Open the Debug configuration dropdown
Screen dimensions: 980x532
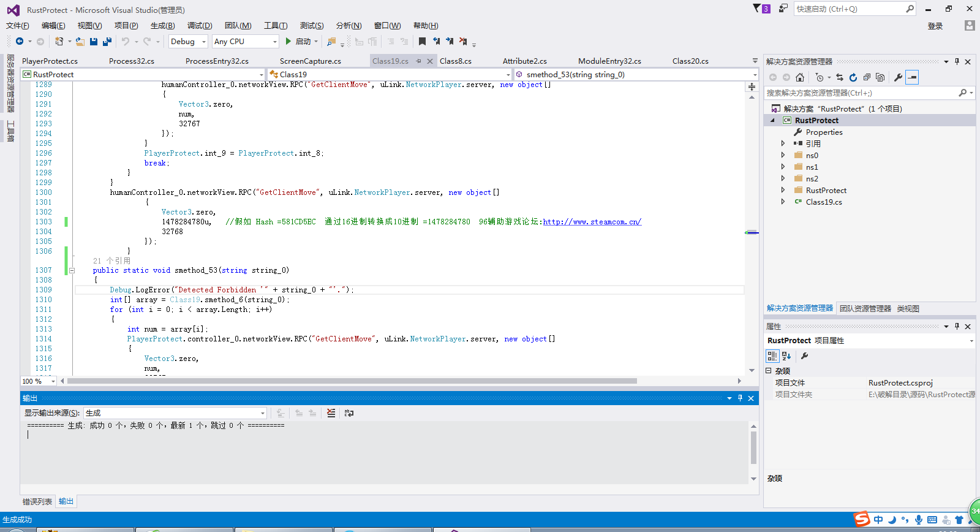[204, 42]
